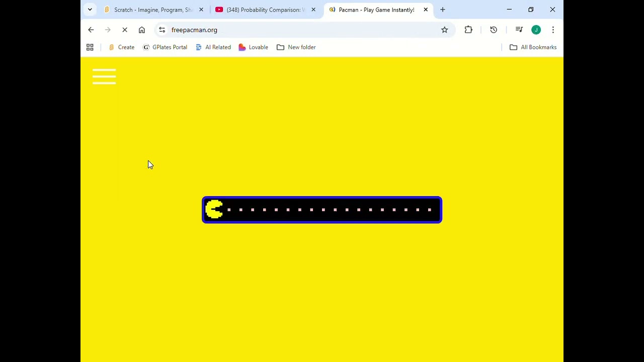The image size is (644, 362).
Task: Expand the All Bookmarks folder
Action: [533, 47]
